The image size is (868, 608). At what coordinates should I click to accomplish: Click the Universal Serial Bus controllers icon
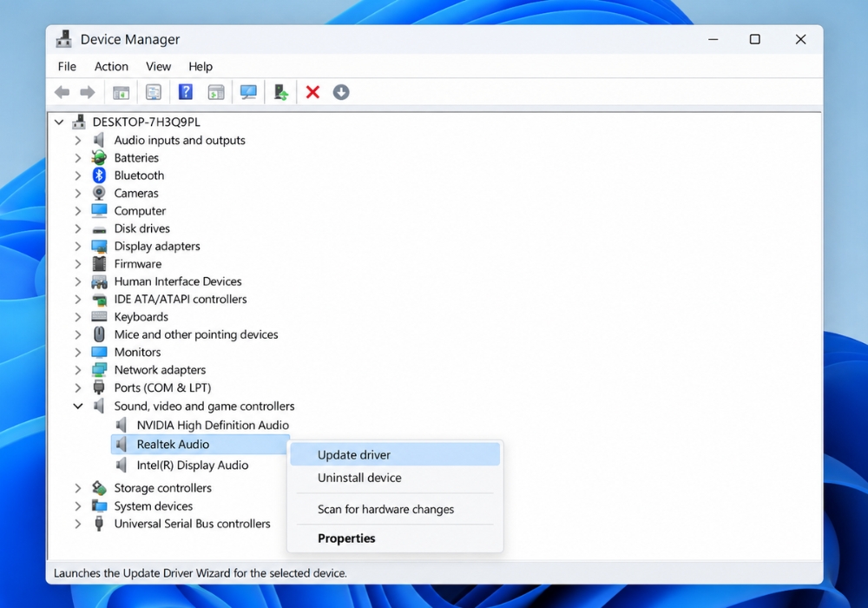coord(99,524)
